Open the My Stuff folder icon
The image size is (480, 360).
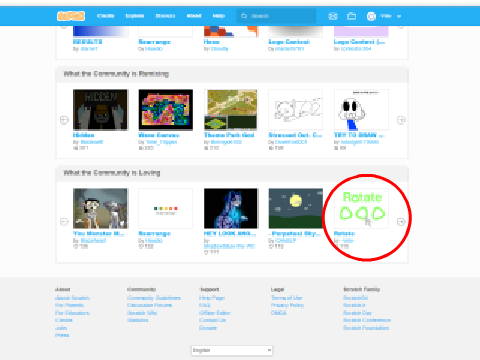pos(351,16)
